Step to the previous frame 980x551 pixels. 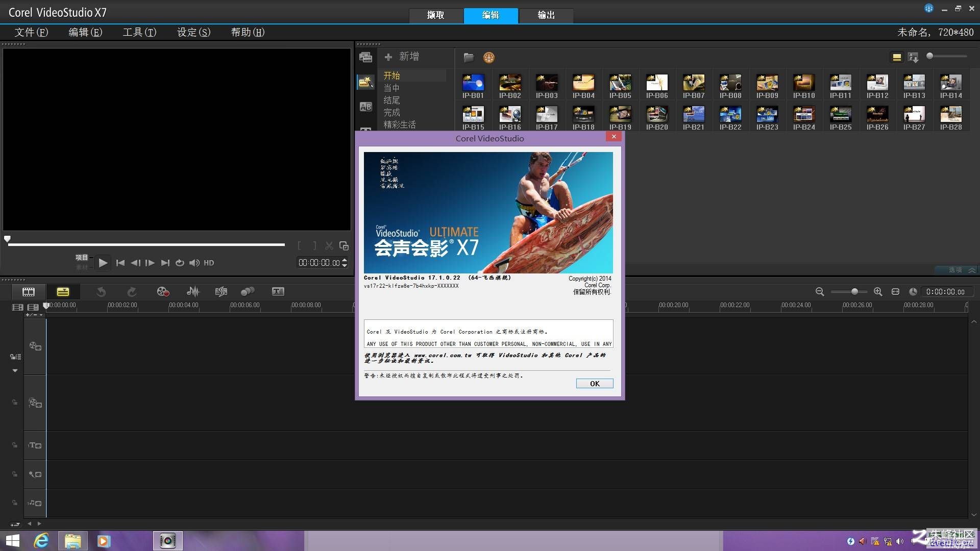[135, 263]
